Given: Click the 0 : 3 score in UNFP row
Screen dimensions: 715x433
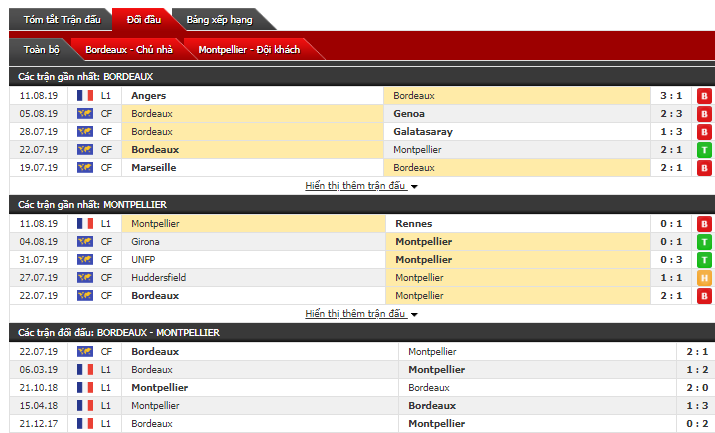Looking at the screenshot, I should tap(671, 260).
